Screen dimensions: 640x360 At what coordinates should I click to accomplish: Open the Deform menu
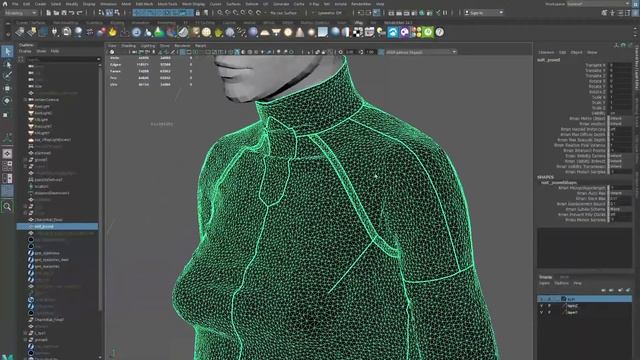(x=251, y=4)
